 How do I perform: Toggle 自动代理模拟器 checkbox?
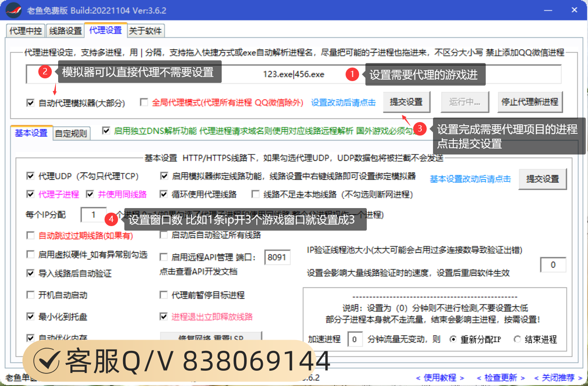click(x=31, y=103)
